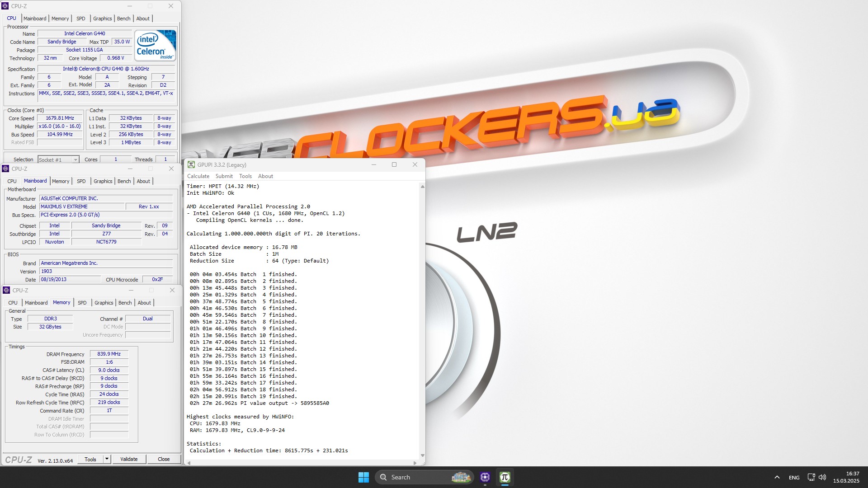Open CPU-Z from the taskbar

485,477
